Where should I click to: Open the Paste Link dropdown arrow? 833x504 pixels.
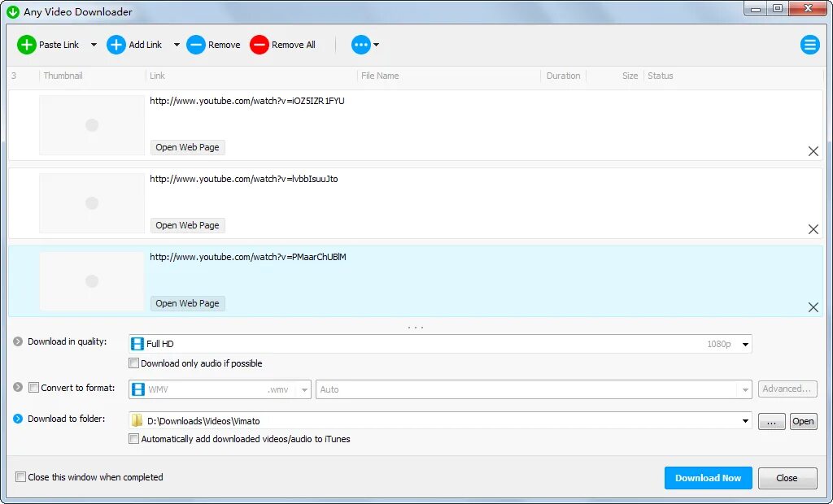(94, 45)
